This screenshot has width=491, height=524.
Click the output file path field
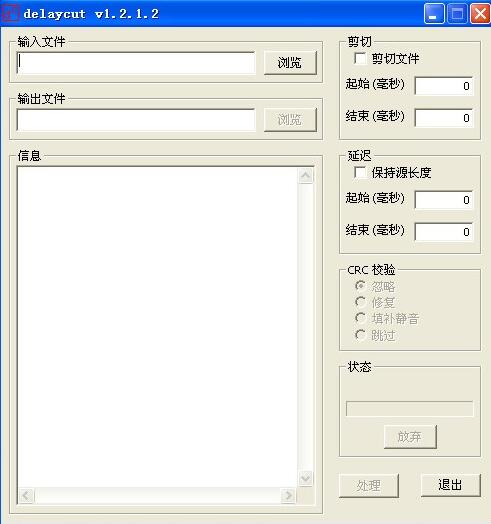coord(136,120)
